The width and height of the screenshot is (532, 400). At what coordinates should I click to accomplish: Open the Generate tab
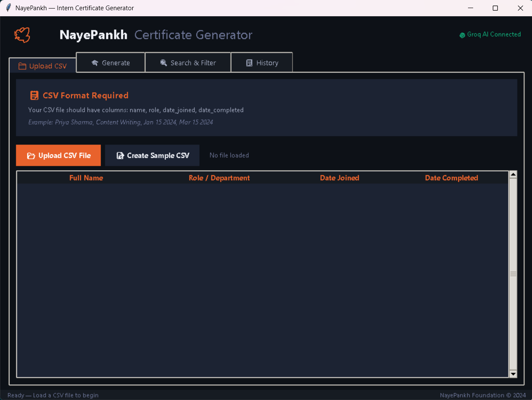pyautogui.click(x=110, y=62)
